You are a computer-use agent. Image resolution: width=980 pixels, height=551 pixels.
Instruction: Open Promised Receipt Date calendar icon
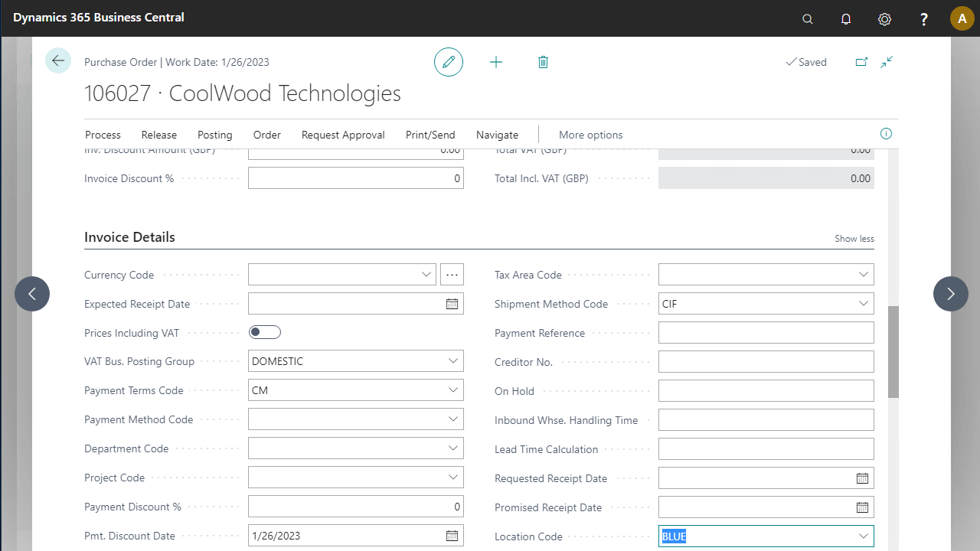[862, 507]
